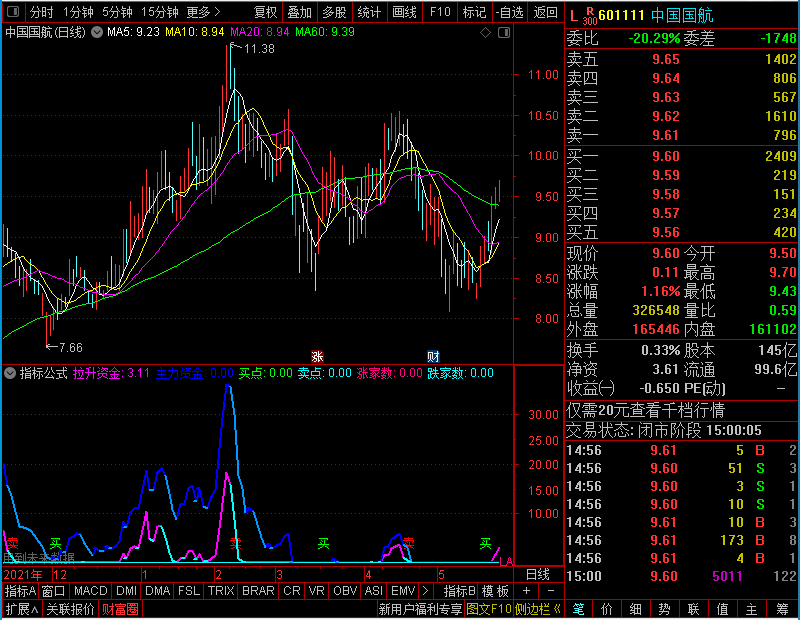Image resolution: width=800 pixels, height=620 pixels.
Task: Click the 财 marker on the timeline
Action: point(433,356)
